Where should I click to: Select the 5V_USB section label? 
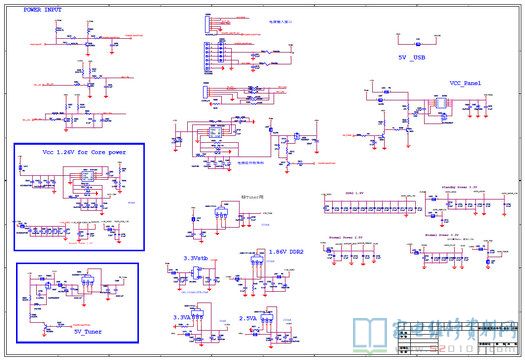click(x=412, y=58)
